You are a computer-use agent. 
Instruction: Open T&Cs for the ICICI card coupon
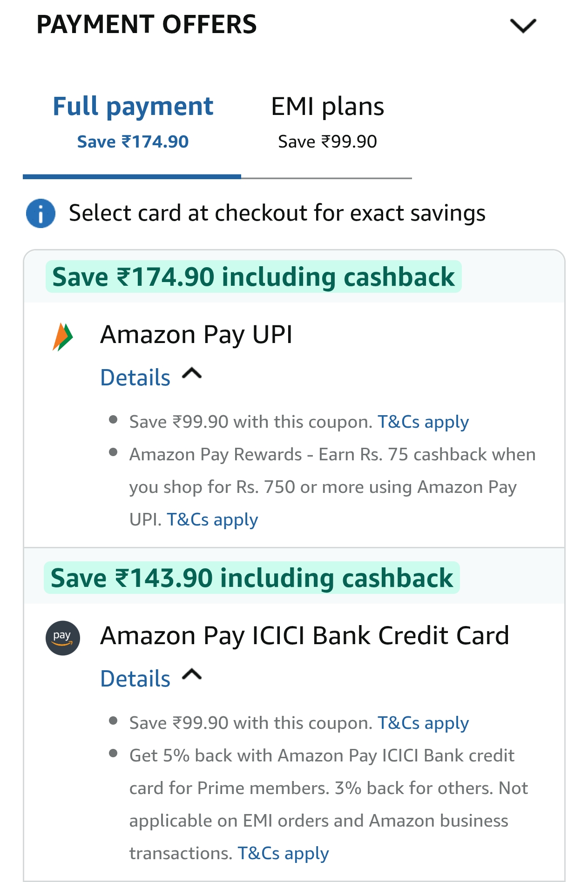423,723
